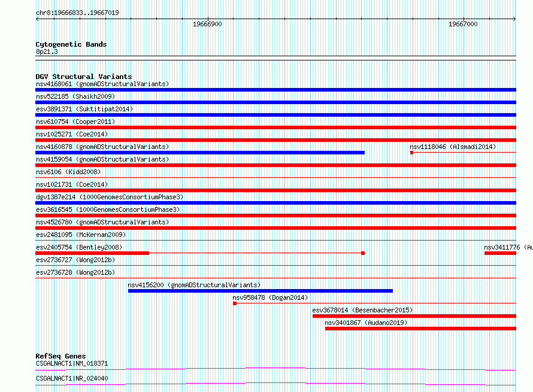
Task: Click the right arrow of the ruler
Action: (514, 19)
